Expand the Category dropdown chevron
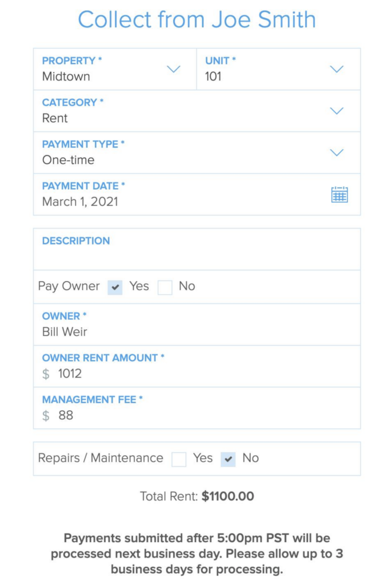392x585 pixels. 337,111
